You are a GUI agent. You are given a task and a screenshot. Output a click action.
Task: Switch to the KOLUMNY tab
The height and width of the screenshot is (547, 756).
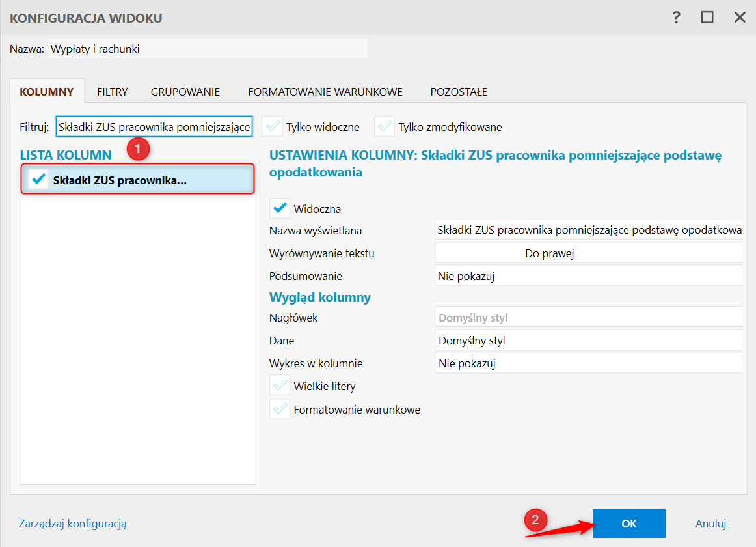(x=47, y=92)
